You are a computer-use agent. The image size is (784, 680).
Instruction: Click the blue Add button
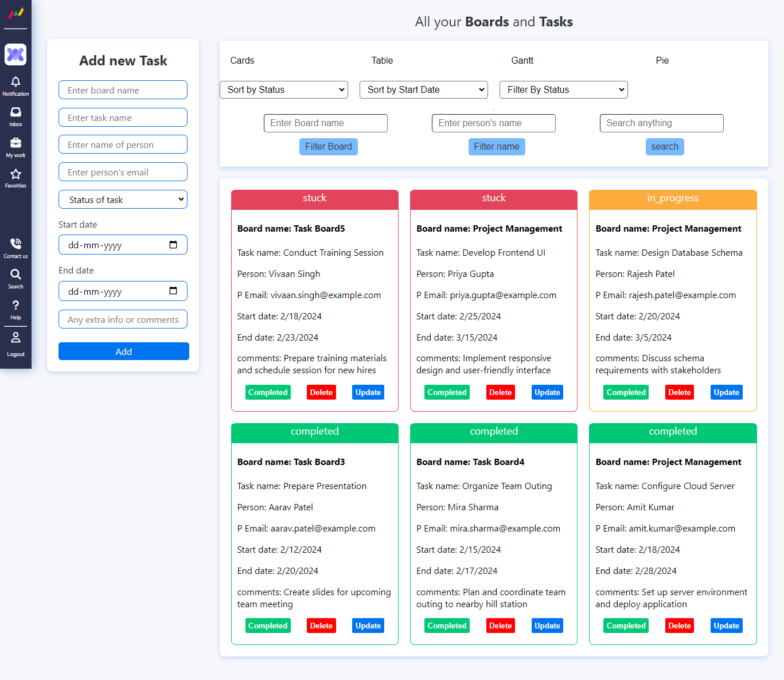pyautogui.click(x=124, y=351)
